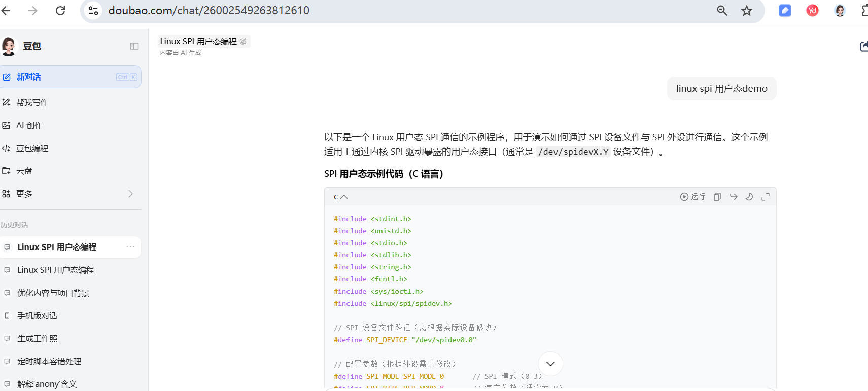Start a new chat with 新对话
Screen dimensions: 868x391
(29, 77)
